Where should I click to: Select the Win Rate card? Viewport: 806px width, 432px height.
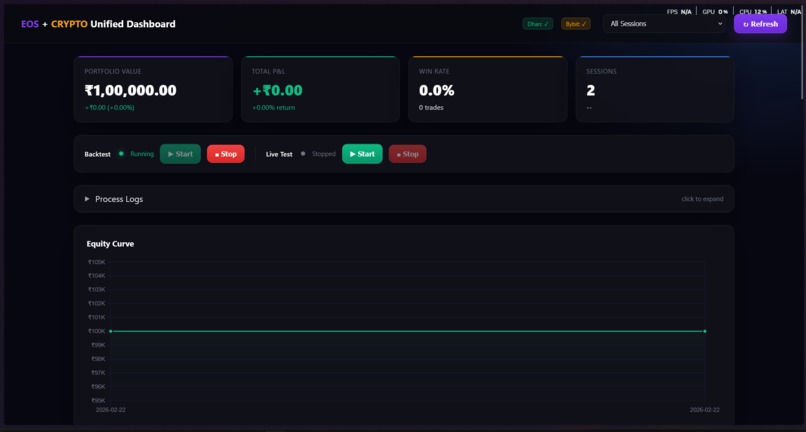tap(488, 89)
